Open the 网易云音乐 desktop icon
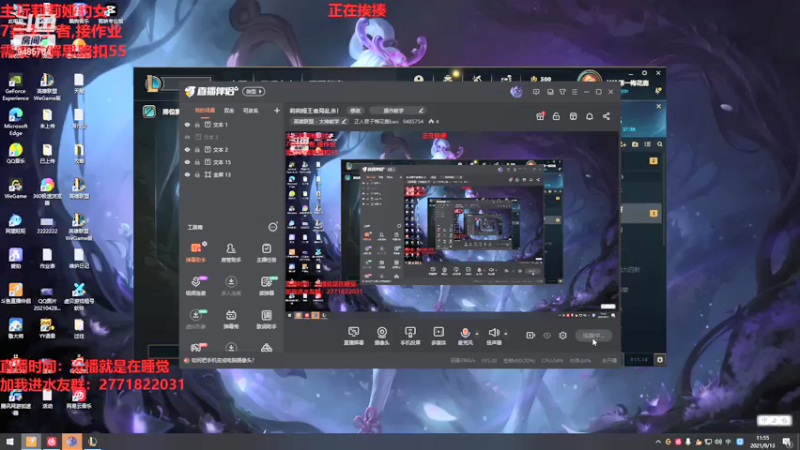The height and width of the screenshot is (450, 800). [79, 399]
